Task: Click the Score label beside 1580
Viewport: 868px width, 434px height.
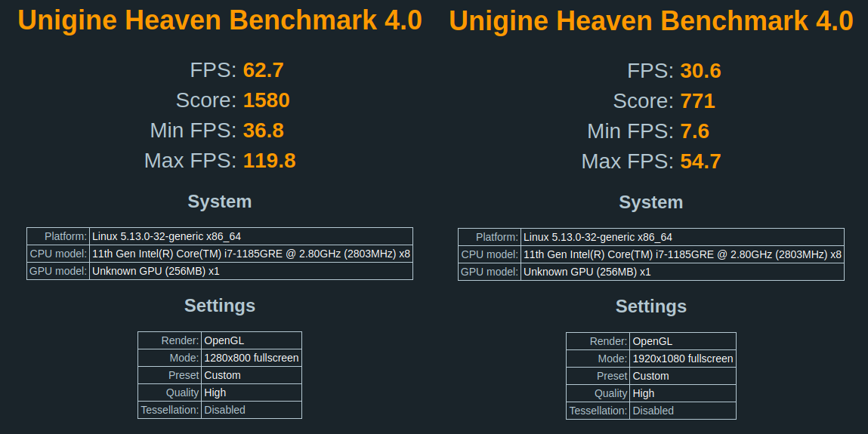Action: 206,100
